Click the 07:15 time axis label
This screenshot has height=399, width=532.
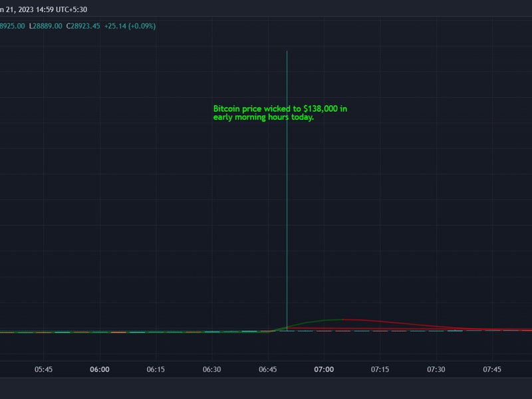[x=380, y=370]
